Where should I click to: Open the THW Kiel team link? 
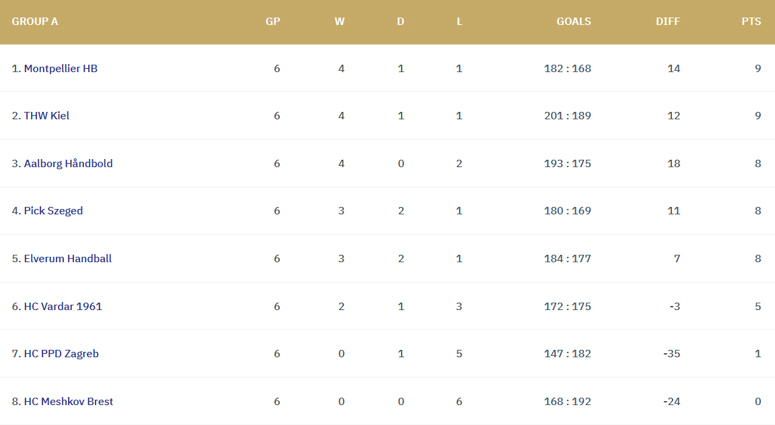pos(46,116)
